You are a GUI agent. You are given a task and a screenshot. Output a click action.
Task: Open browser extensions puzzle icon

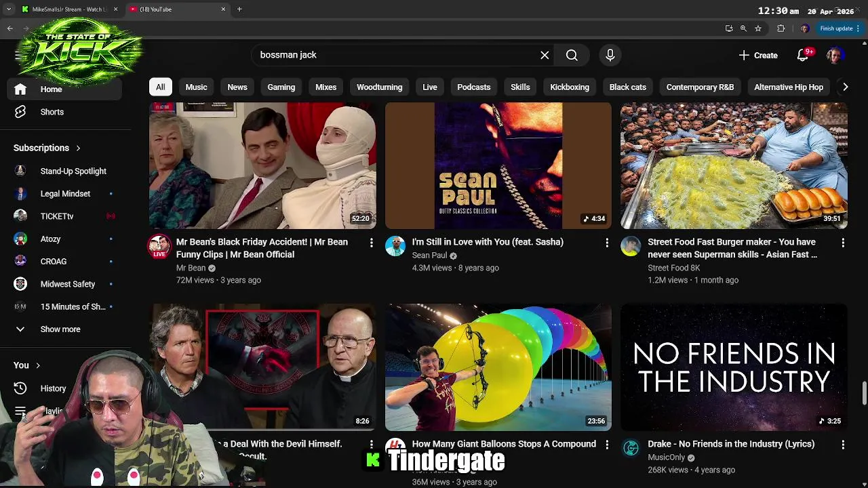point(781,28)
